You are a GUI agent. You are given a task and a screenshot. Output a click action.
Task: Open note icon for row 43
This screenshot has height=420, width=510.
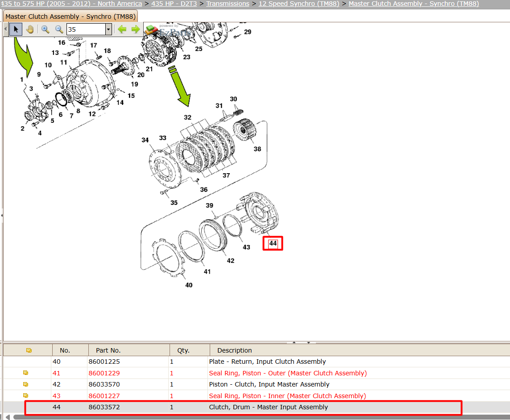click(26, 395)
